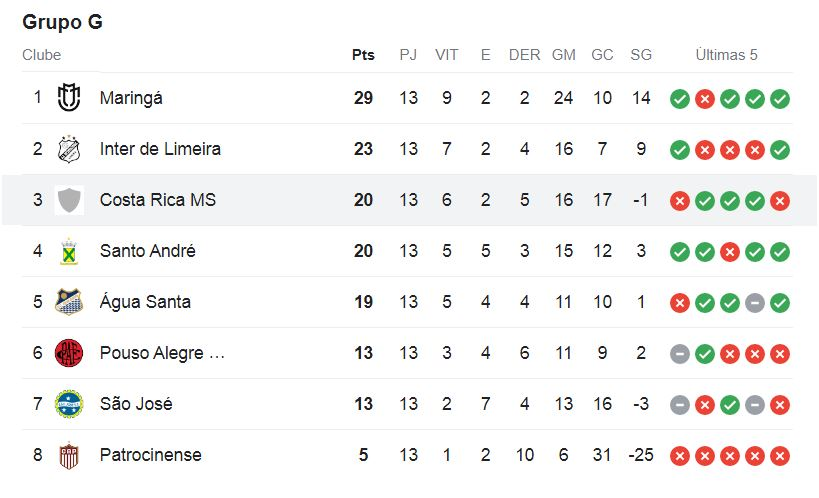Open the Inter de Limeira team link

[160, 149]
